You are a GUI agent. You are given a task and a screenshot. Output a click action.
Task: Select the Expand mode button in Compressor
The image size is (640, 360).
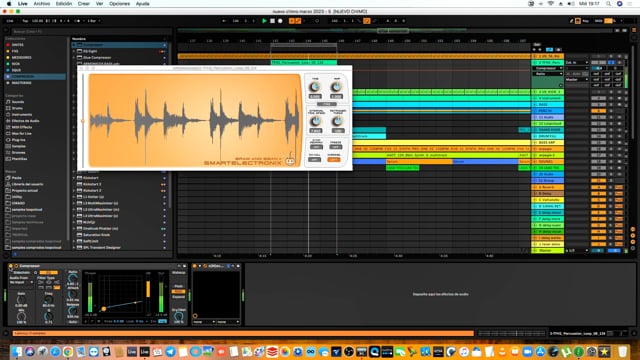click(x=178, y=297)
